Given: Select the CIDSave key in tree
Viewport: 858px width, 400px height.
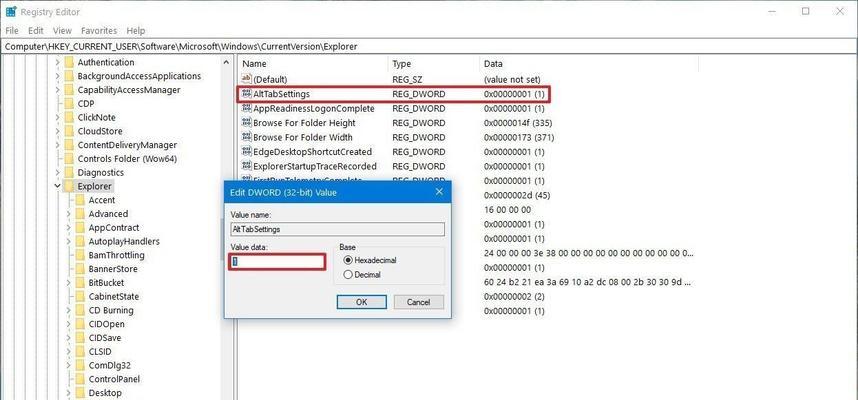Looking at the screenshot, I should coord(105,338).
